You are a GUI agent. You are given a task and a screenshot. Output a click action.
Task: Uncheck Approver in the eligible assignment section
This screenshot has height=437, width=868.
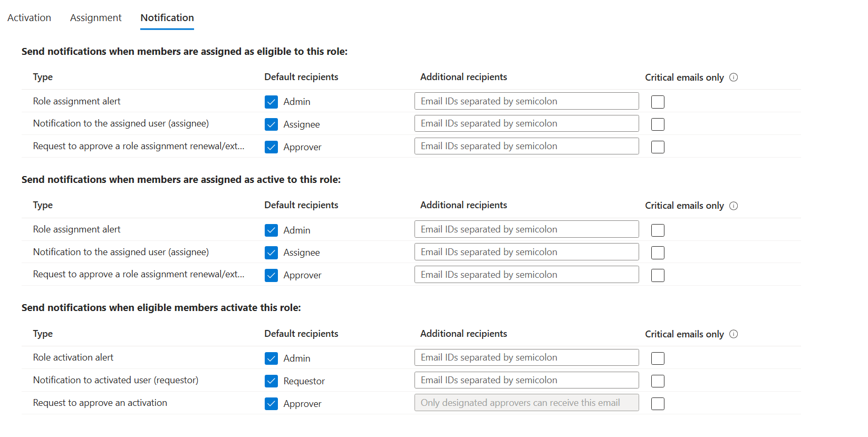coord(271,147)
